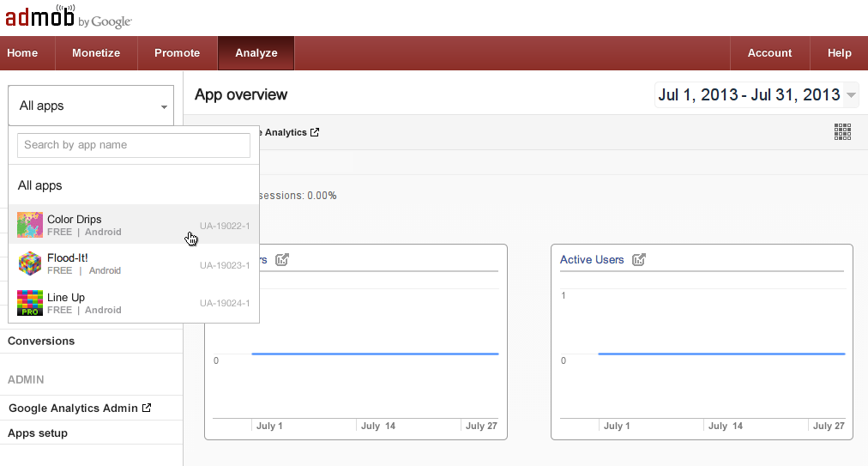Click the external link icon beside Analytics
Viewport: 868px width, 466px height.
pyautogui.click(x=315, y=132)
